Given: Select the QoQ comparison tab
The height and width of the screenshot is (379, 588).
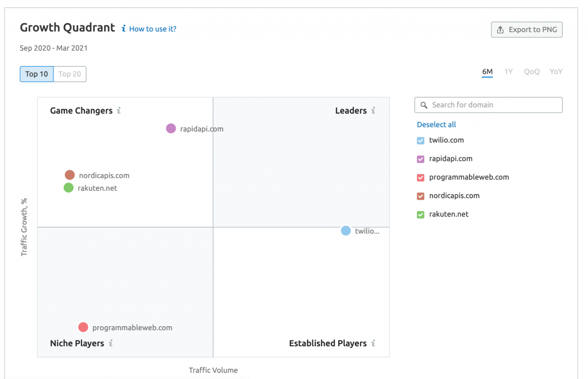Looking at the screenshot, I should 532,72.
